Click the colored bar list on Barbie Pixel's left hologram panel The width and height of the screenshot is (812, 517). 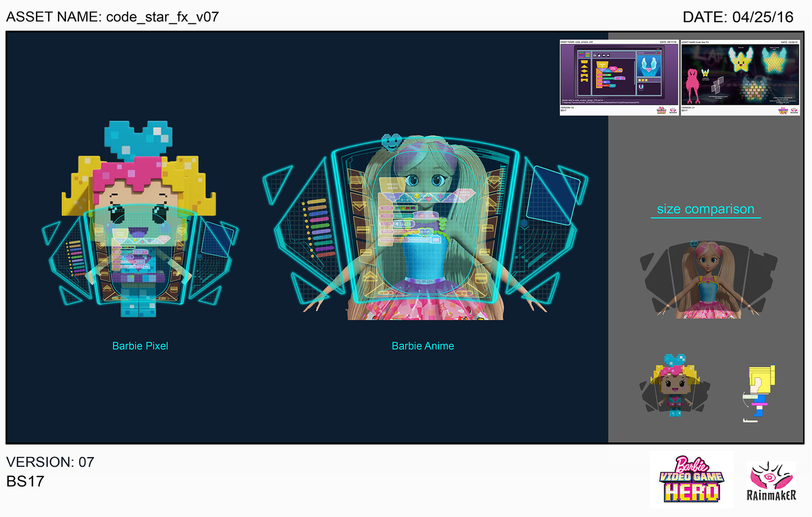(75, 258)
